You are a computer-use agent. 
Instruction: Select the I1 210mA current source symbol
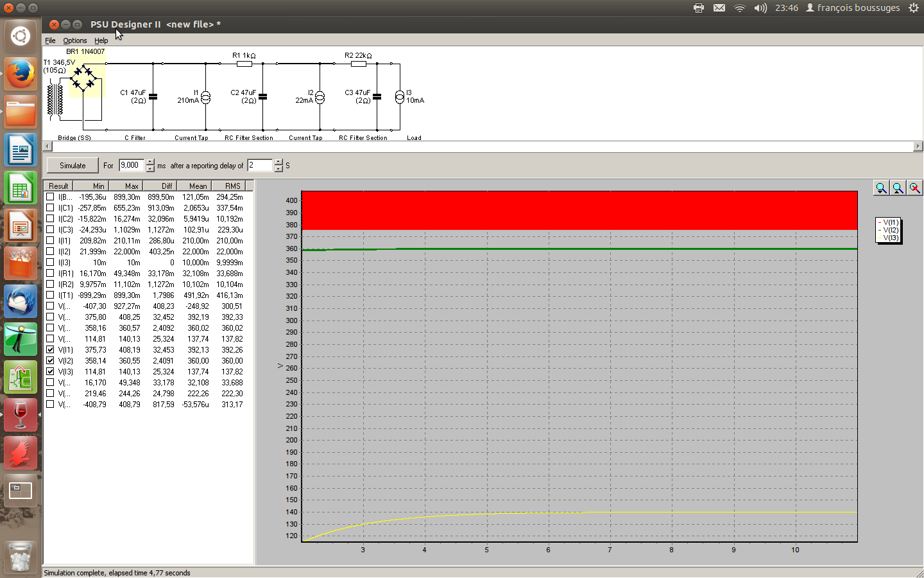[205, 98]
